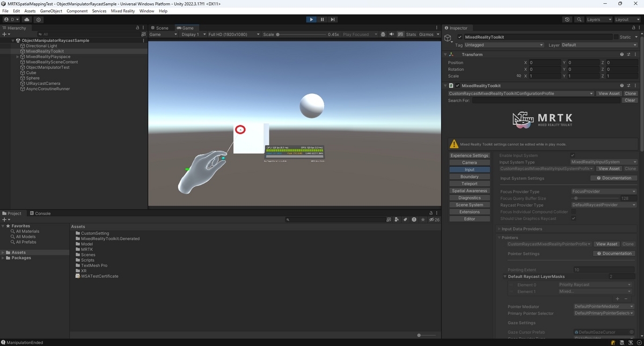Image resolution: width=644 pixels, height=346 pixels.
Task: Mute Game view audio speaker icon
Action: [392, 34]
